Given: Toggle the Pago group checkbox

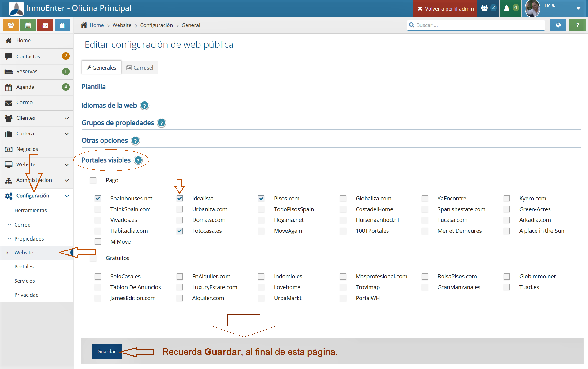Looking at the screenshot, I should tap(93, 180).
